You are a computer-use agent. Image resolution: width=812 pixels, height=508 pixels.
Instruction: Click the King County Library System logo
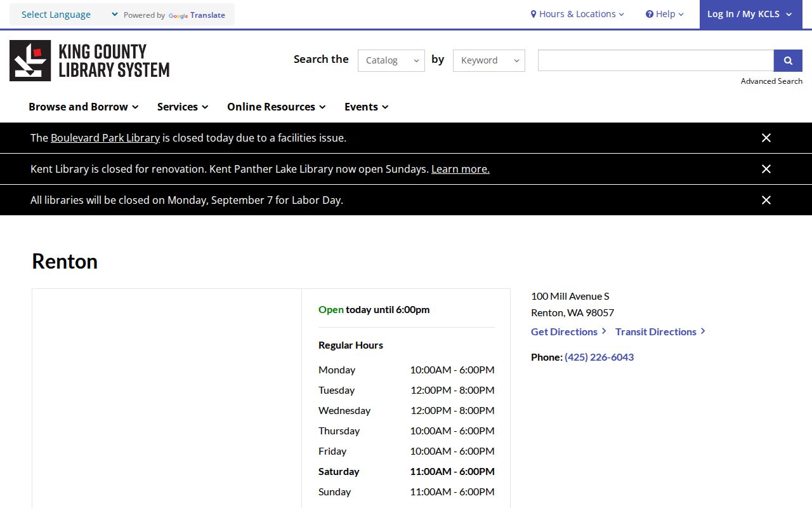(x=89, y=61)
